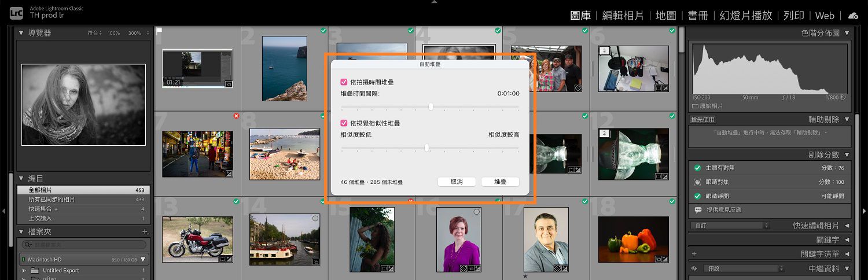The height and width of the screenshot is (280, 868).
Task: Switch to 幻燈片播放 module
Action: pos(745,16)
